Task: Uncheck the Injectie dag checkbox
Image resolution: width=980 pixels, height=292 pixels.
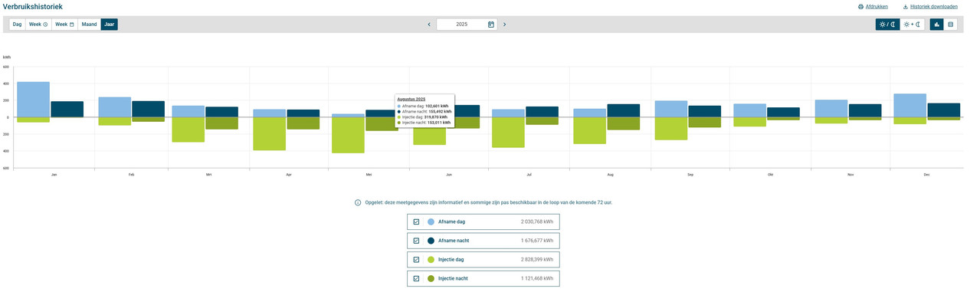Action: click(416, 260)
